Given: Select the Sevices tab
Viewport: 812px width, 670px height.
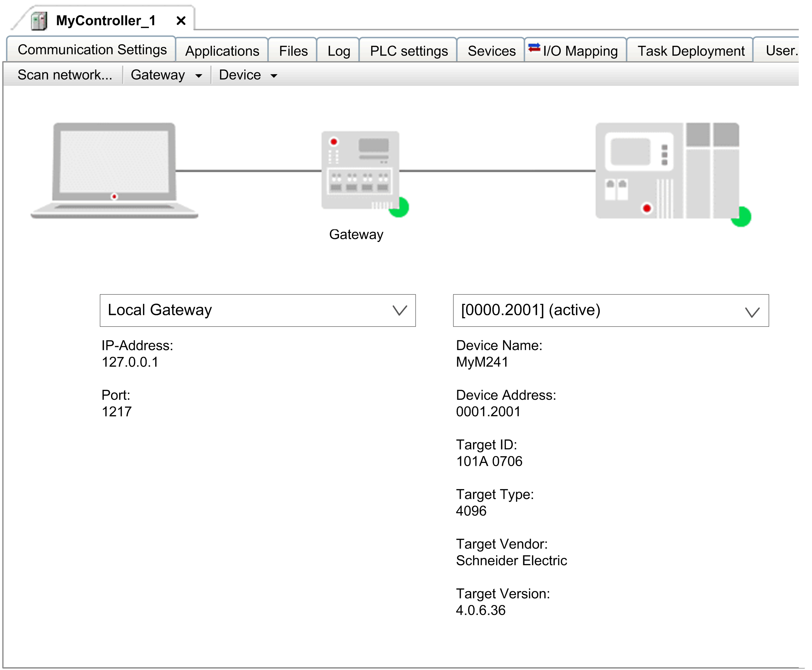Looking at the screenshot, I should click(x=491, y=51).
